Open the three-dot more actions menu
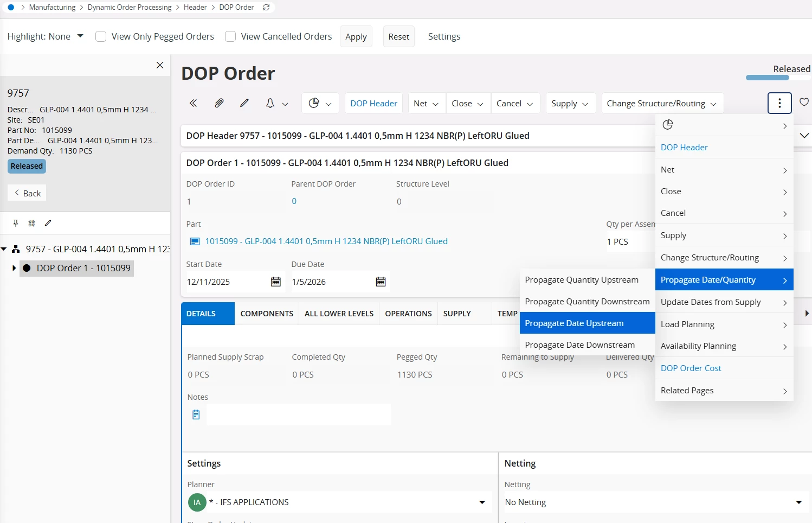 point(779,103)
